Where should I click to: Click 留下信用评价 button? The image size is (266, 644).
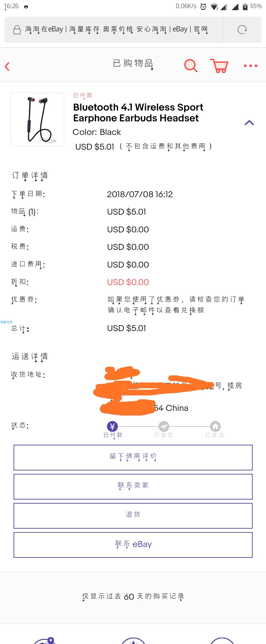coord(133,457)
